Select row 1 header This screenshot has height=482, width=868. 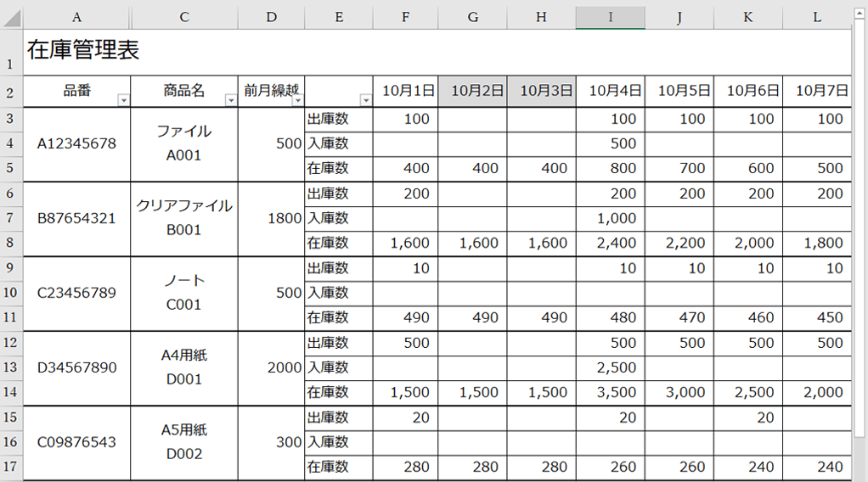click(x=11, y=53)
